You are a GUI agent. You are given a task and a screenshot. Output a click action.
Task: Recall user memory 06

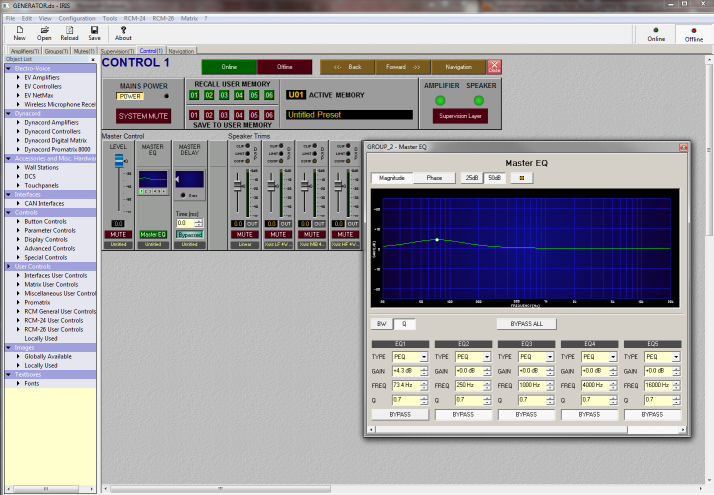point(269,95)
